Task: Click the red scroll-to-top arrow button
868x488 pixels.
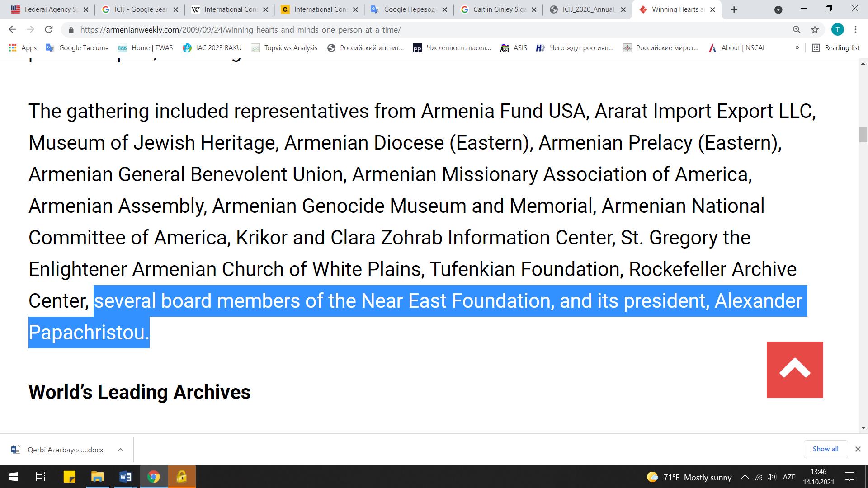Action: tap(795, 370)
